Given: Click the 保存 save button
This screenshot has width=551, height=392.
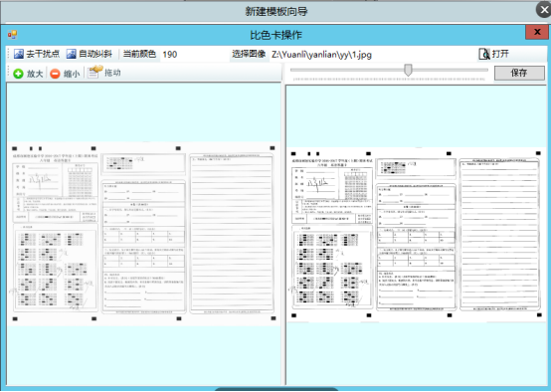Looking at the screenshot, I should click(519, 73).
